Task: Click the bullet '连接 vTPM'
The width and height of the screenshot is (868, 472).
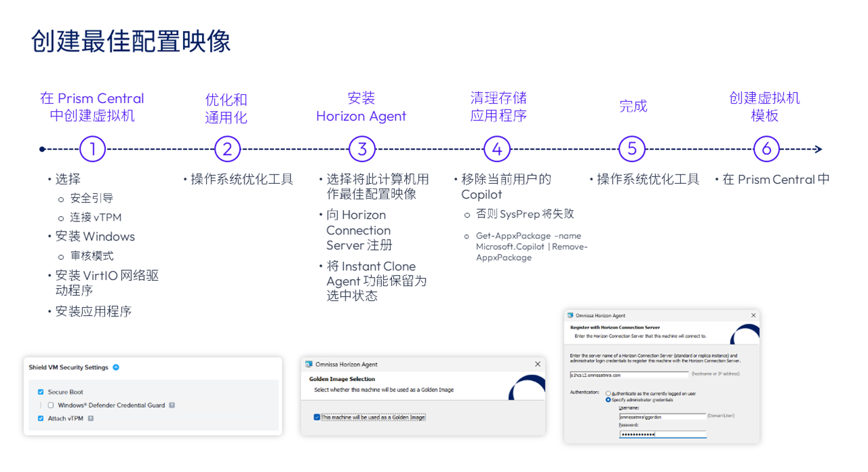Action: point(96,217)
